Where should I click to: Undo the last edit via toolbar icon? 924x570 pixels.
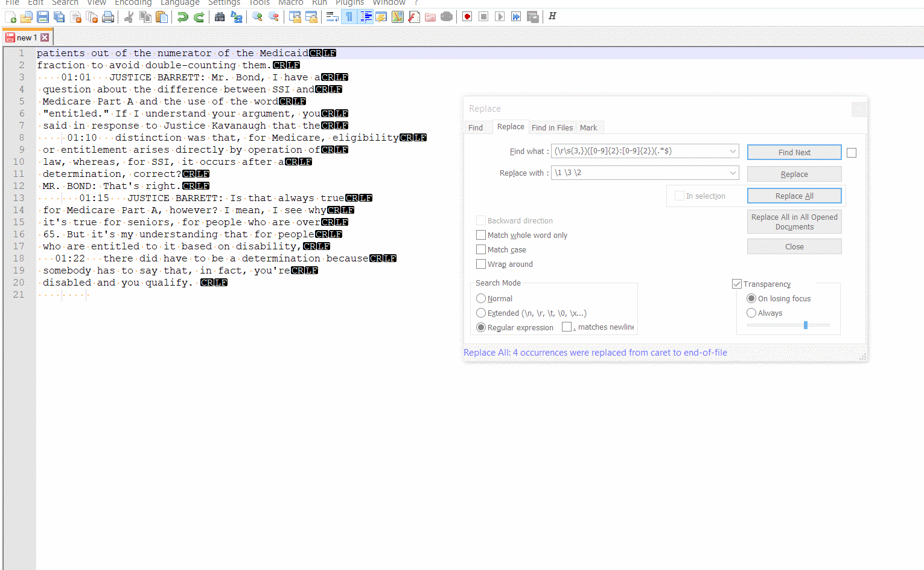point(180,17)
